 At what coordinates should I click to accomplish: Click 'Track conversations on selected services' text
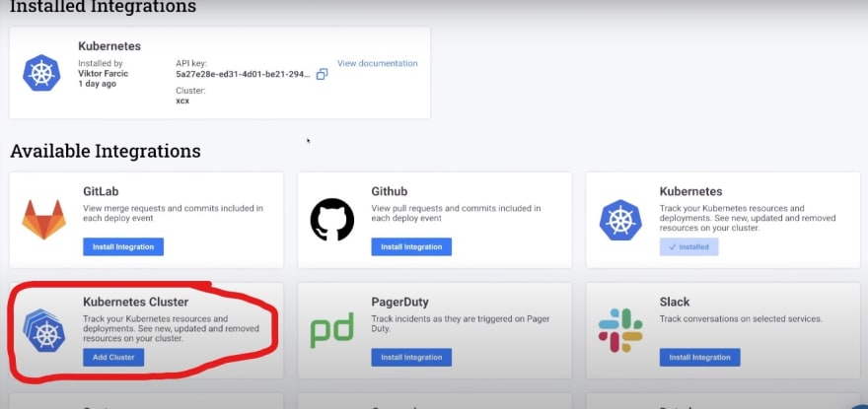click(741, 318)
